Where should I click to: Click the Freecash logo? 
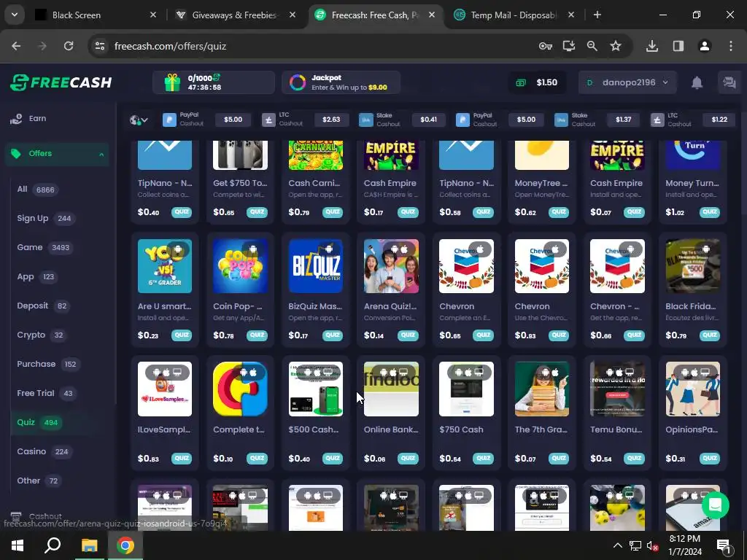tap(61, 82)
